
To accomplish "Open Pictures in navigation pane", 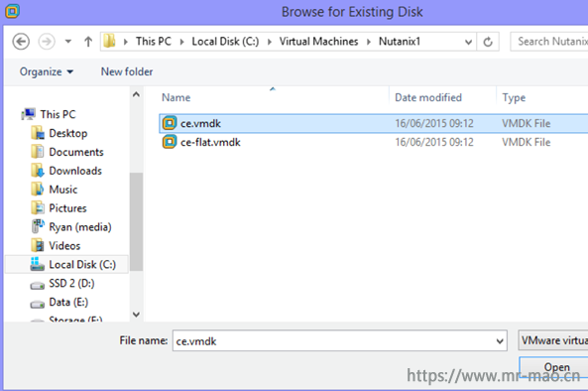I will tap(67, 208).
